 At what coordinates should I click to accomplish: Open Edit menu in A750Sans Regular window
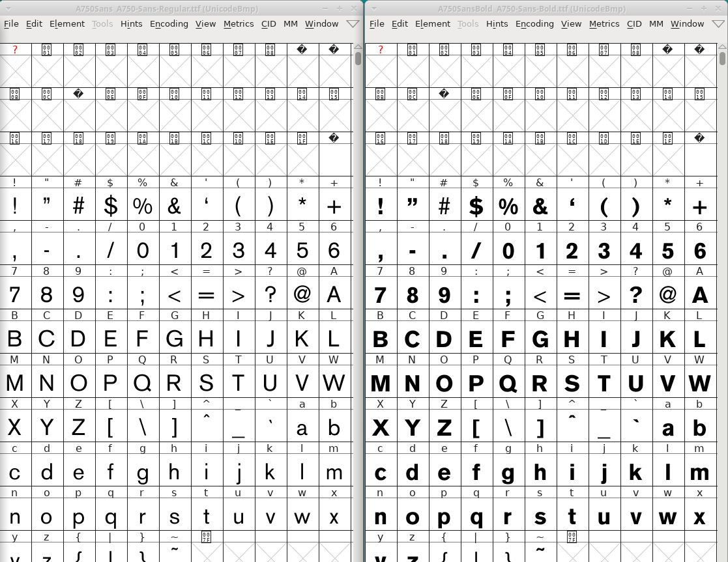pos(34,23)
